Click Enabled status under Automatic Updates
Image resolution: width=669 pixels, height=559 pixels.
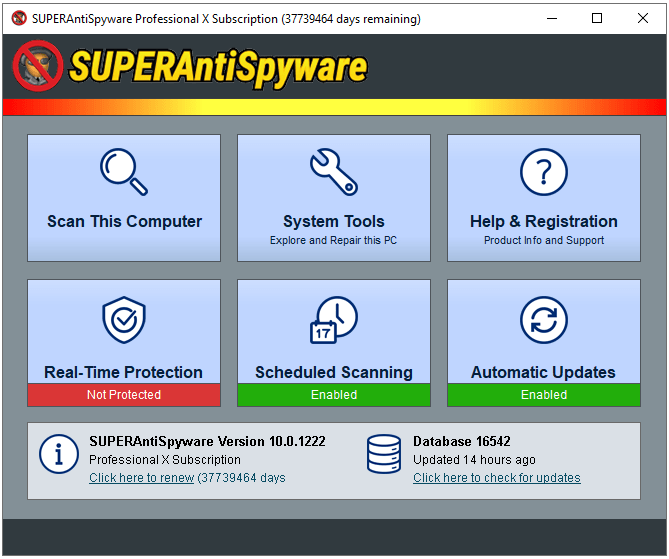click(x=544, y=395)
